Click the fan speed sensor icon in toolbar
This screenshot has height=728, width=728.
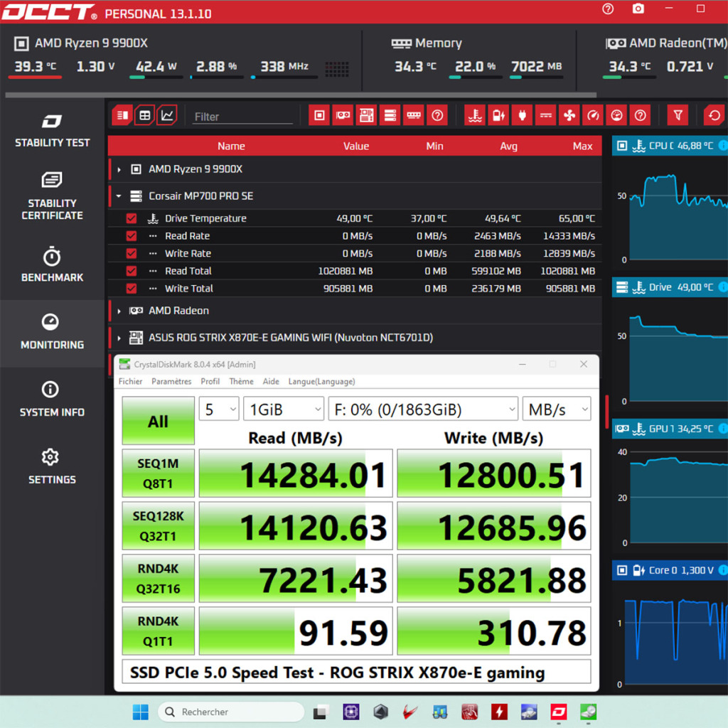pos(569,114)
